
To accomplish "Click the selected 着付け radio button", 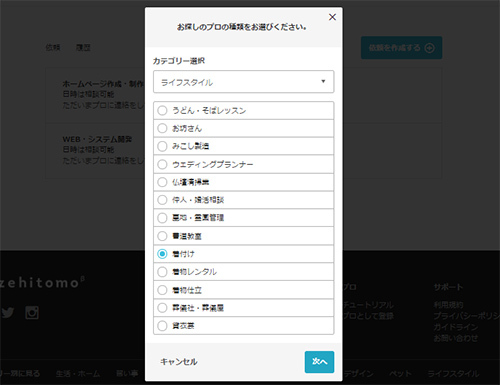I will 162,254.
